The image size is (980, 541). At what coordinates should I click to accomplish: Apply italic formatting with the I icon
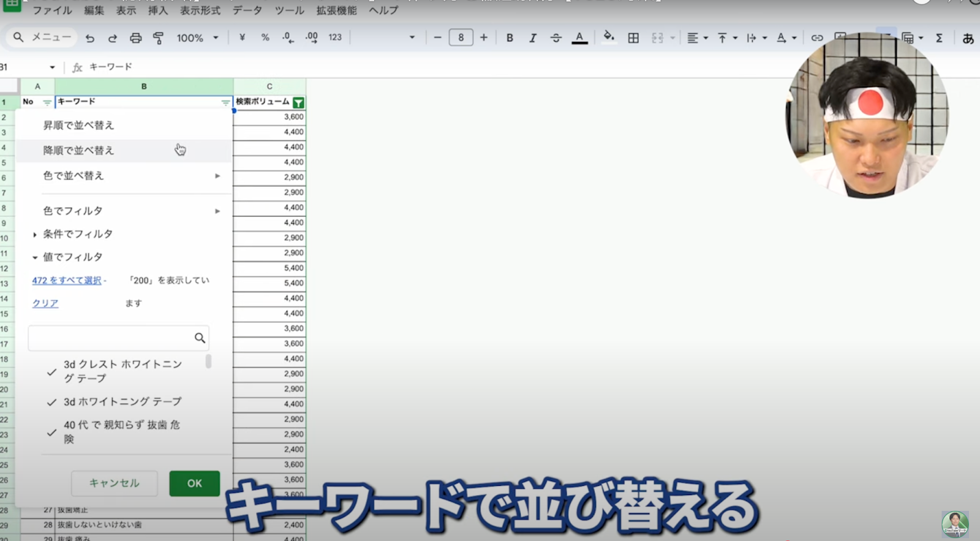[532, 38]
